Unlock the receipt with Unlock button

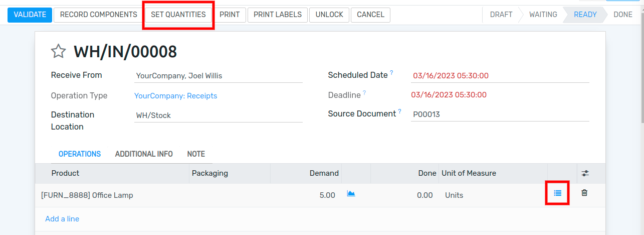[329, 15]
